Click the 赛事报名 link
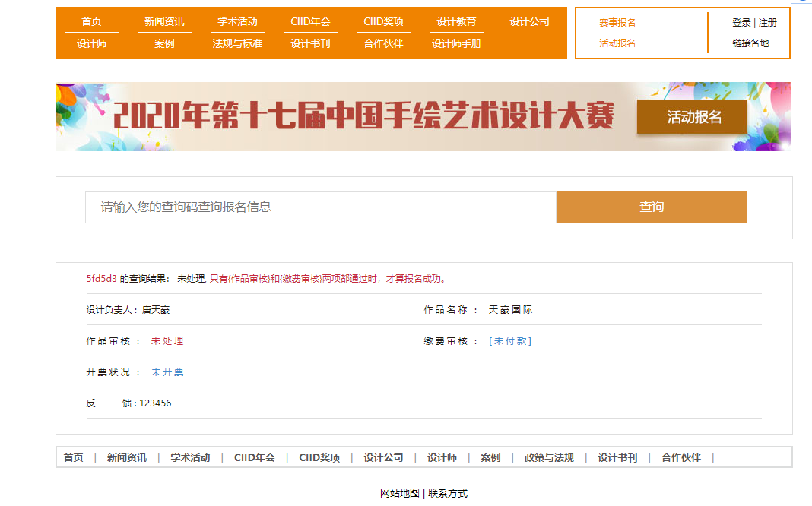Viewport: 812px width, 506px height. [617, 23]
